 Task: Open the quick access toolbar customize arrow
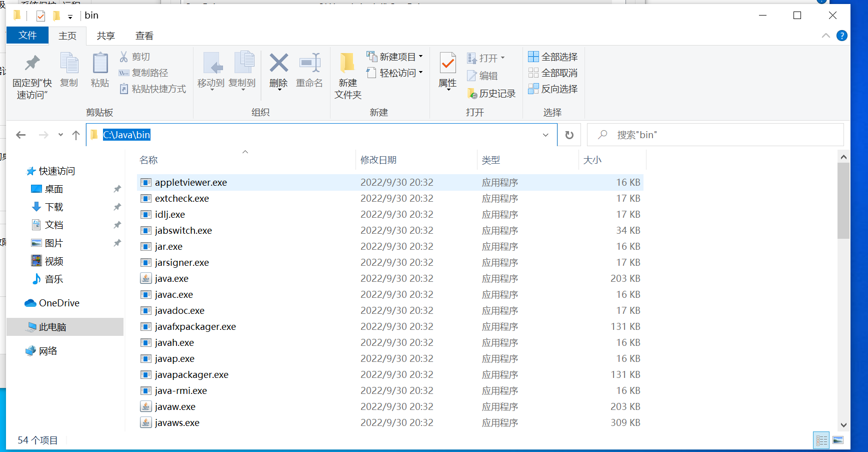(70, 17)
